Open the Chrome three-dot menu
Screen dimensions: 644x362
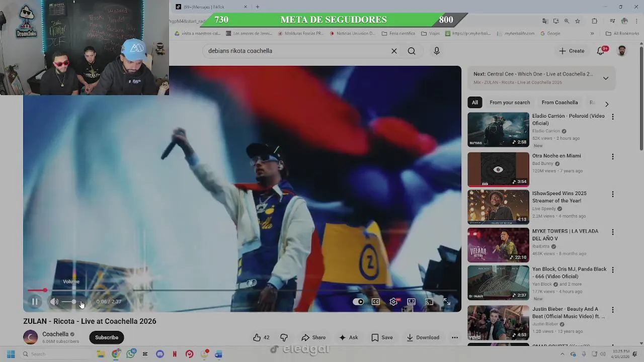pos(636,21)
